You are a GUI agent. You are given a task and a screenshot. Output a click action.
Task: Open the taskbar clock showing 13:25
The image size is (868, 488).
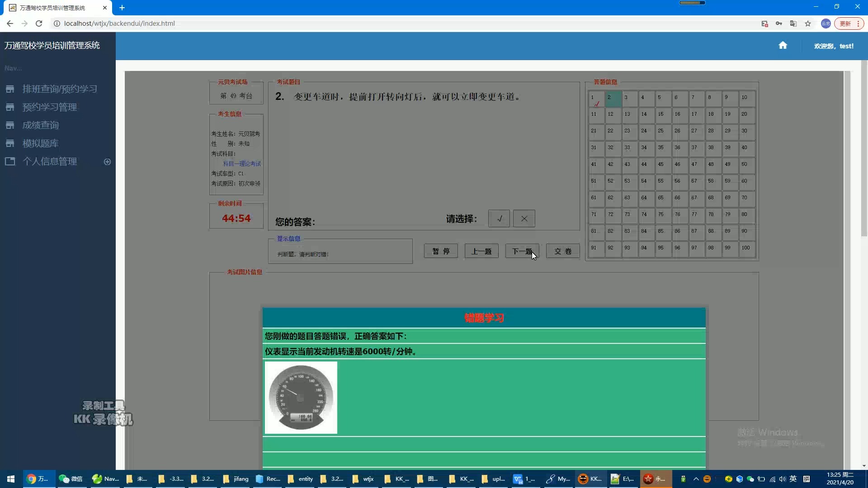click(840, 479)
